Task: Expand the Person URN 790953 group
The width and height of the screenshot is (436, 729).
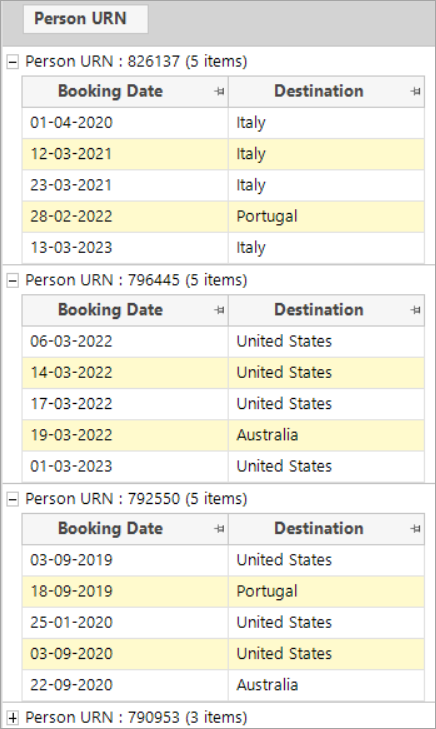Action: 13,717
